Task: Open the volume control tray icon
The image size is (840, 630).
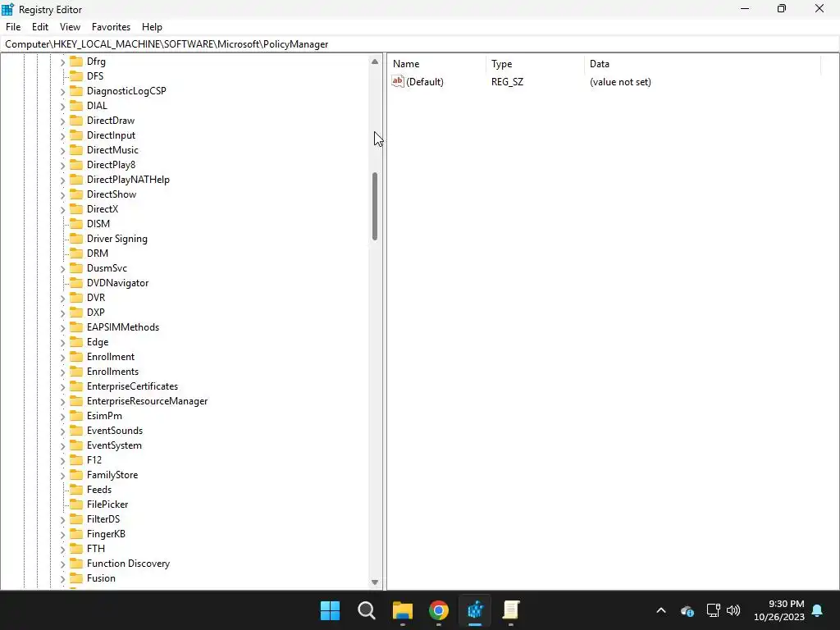Action: (x=733, y=610)
